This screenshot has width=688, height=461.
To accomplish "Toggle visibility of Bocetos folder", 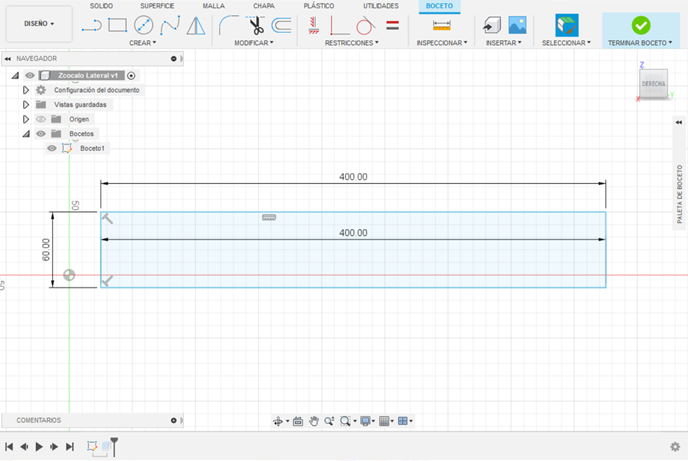I will (41, 133).
